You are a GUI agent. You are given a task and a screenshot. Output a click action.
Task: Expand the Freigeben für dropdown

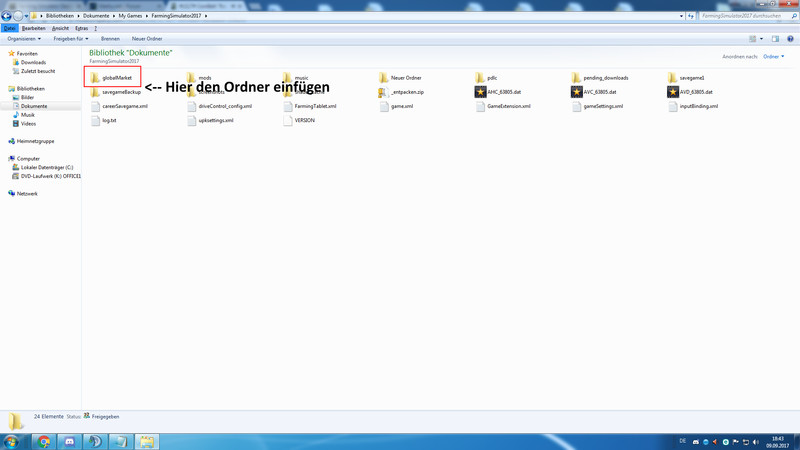tap(71, 39)
